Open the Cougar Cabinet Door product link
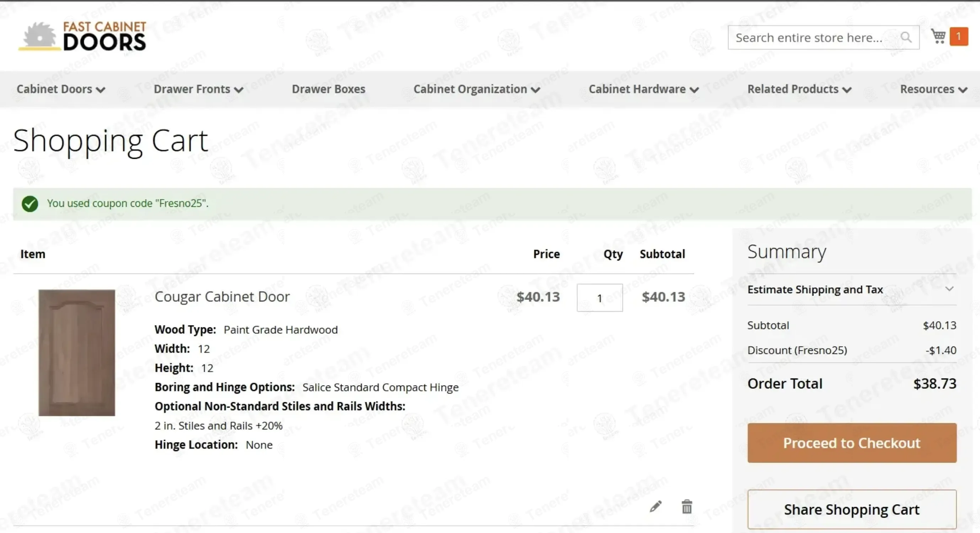Viewport: 980px width, 533px height. (x=222, y=297)
